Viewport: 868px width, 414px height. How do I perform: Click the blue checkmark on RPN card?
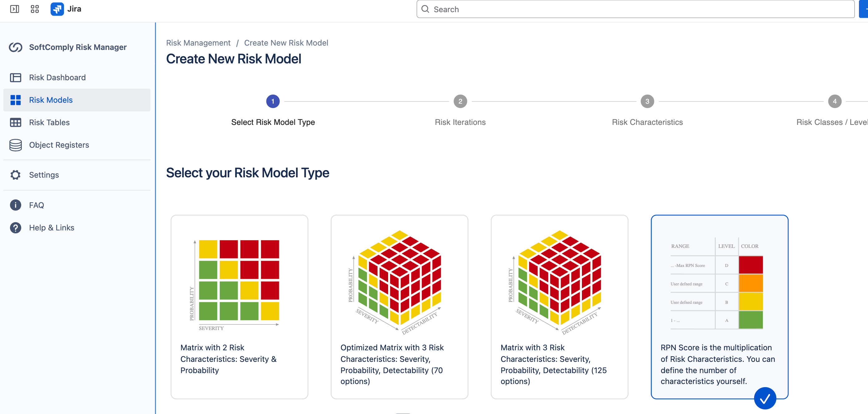[765, 398]
